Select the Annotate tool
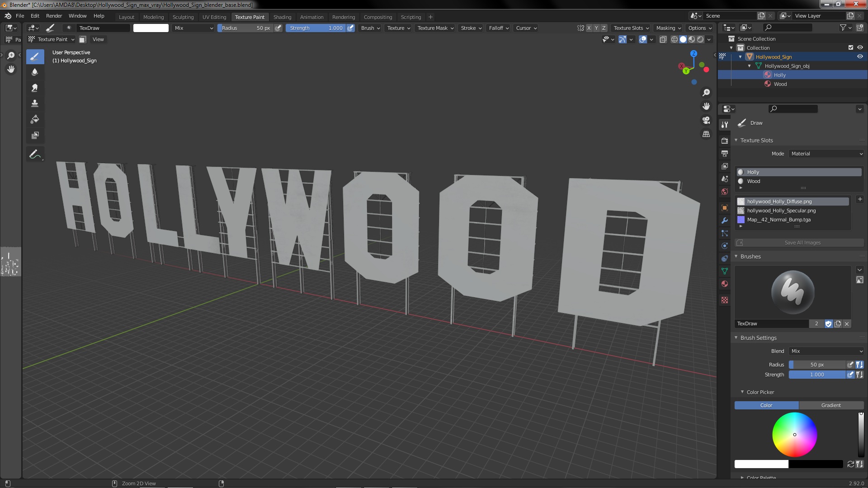The image size is (868, 488). 35,155
